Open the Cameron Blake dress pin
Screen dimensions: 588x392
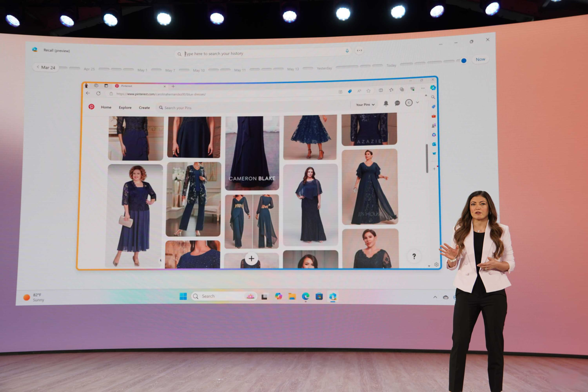pyautogui.click(x=252, y=152)
